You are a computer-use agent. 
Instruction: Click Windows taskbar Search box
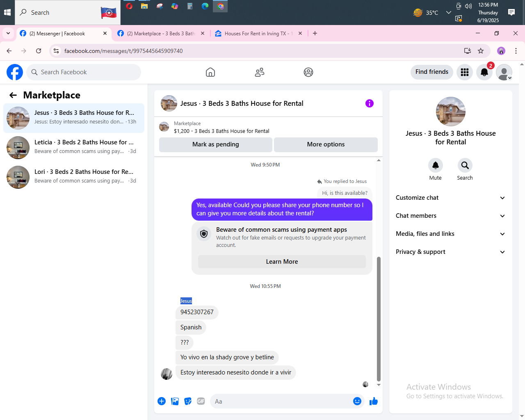tap(68, 12)
